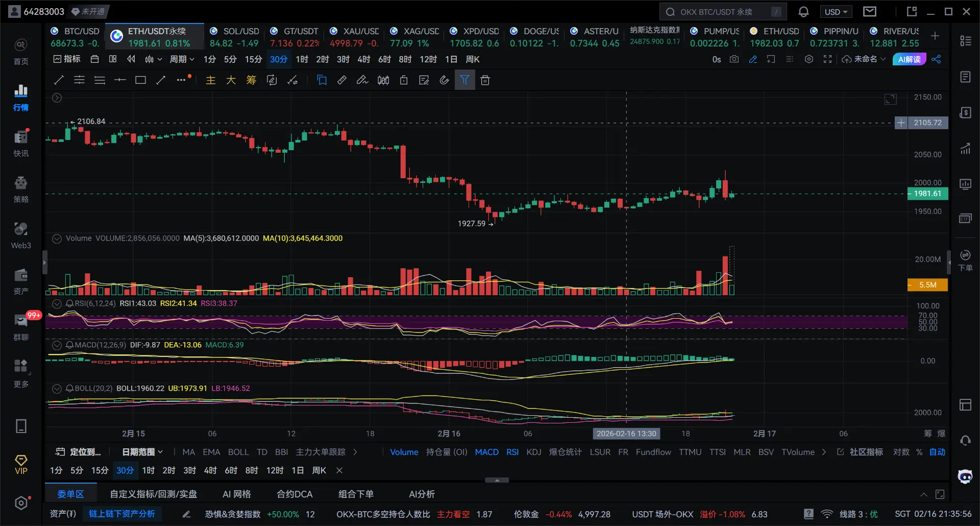The image size is (980, 526).
Task: Open the settings hexagon icon in sidebar
Action: 21,503
